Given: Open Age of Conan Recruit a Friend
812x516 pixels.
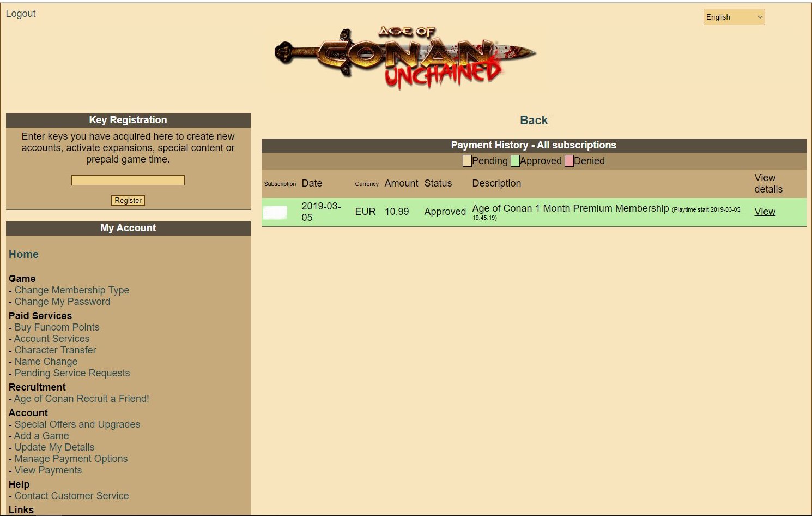Looking at the screenshot, I should click(x=82, y=399).
